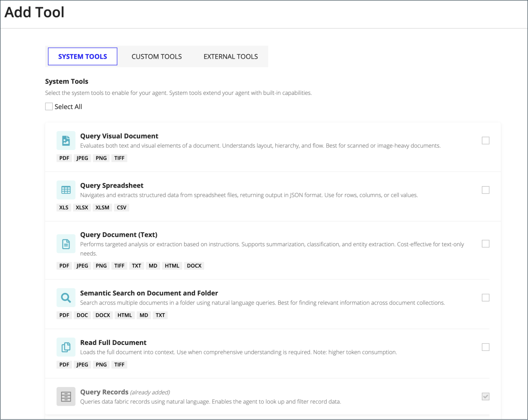Click the Query Visual Document icon

point(66,141)
